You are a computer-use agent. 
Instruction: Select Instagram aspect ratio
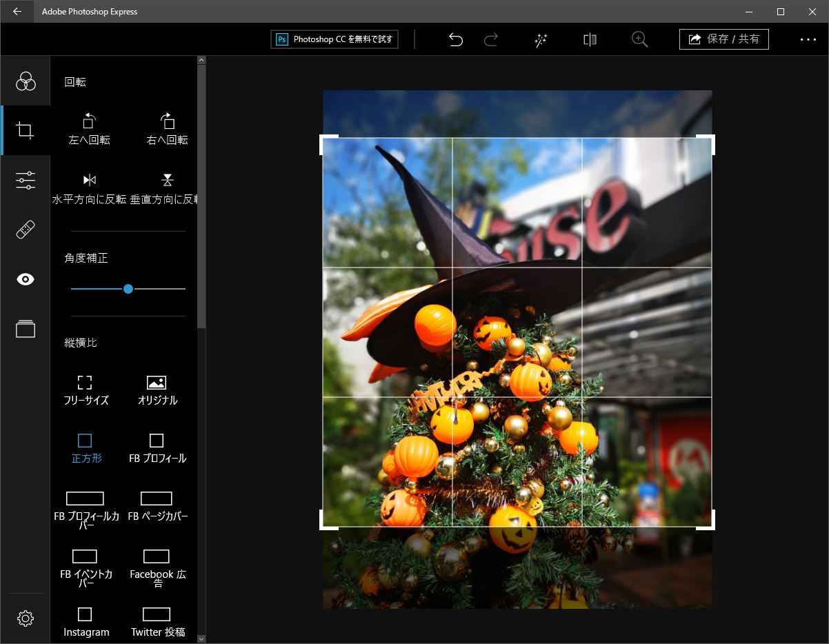pos(86,622)
